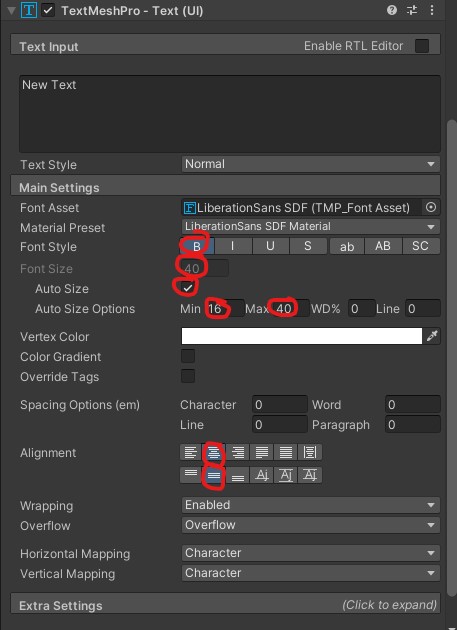The width and height of the screenshot is (457, 630).
Task: Set vertical alignment to Midline
Action: pos(286,475)
